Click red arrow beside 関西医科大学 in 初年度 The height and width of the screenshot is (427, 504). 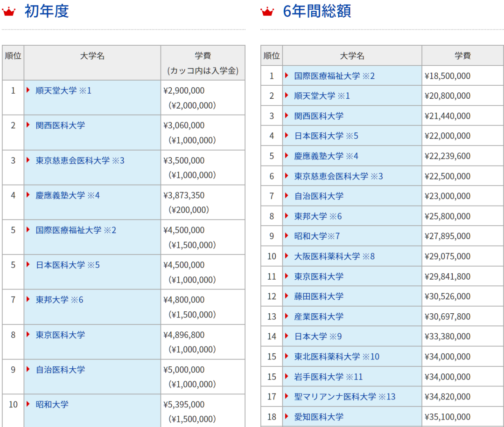click(28, 124)
